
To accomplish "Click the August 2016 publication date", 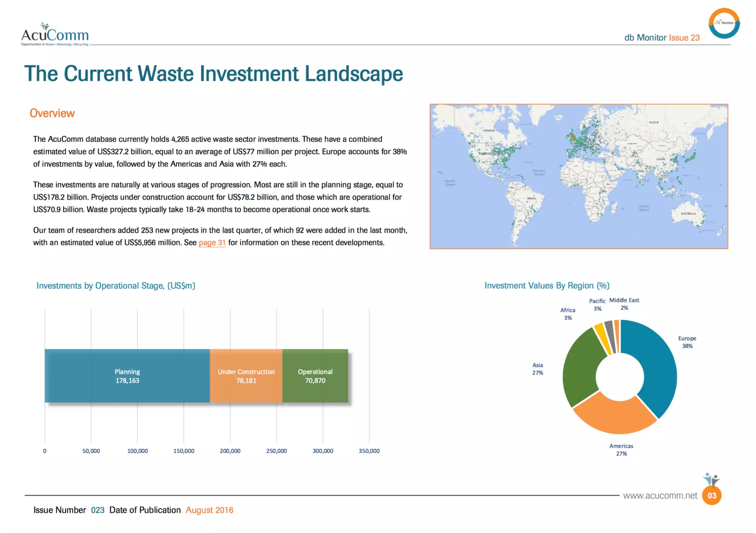I will tap(209, 510).
